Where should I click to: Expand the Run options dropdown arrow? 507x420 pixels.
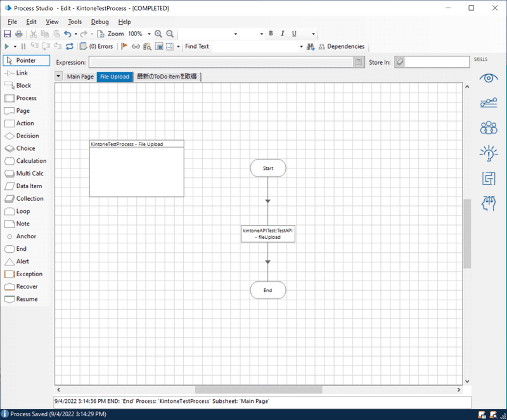point(15,46)
